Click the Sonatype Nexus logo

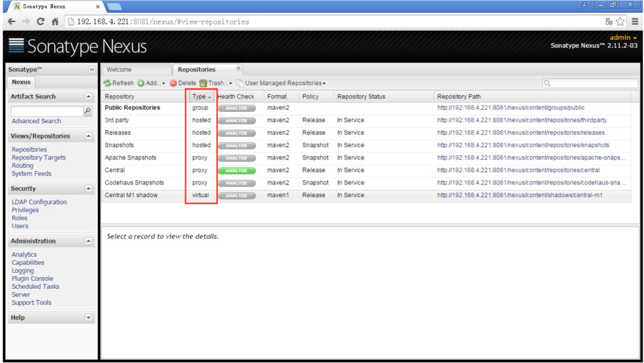tap(78, 46)
